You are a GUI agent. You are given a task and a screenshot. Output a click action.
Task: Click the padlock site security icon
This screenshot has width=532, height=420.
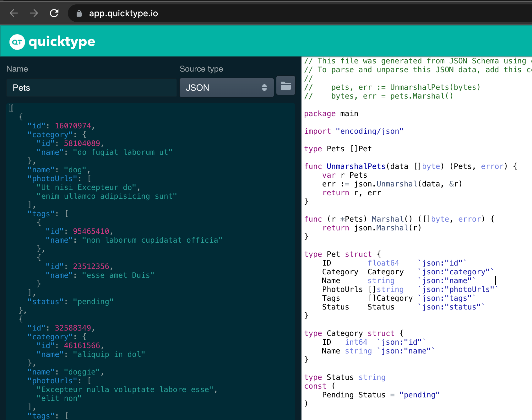[x=79, y=13]
